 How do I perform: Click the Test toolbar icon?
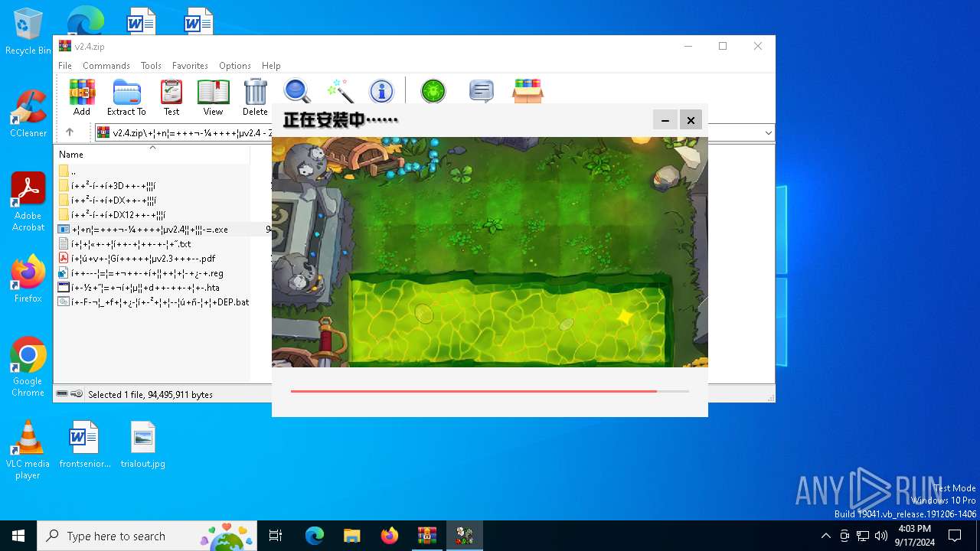tap(171, 97)
